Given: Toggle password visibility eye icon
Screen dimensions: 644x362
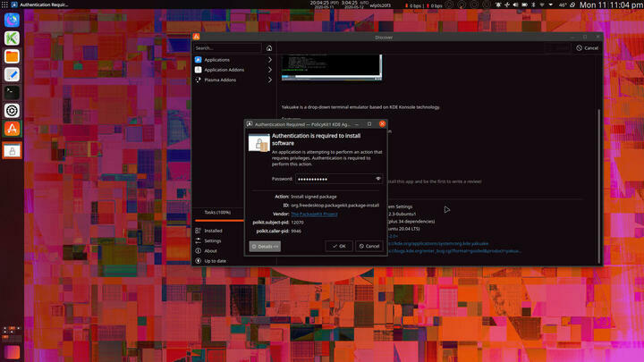Looking at the screenshot, I should (377, 179).
